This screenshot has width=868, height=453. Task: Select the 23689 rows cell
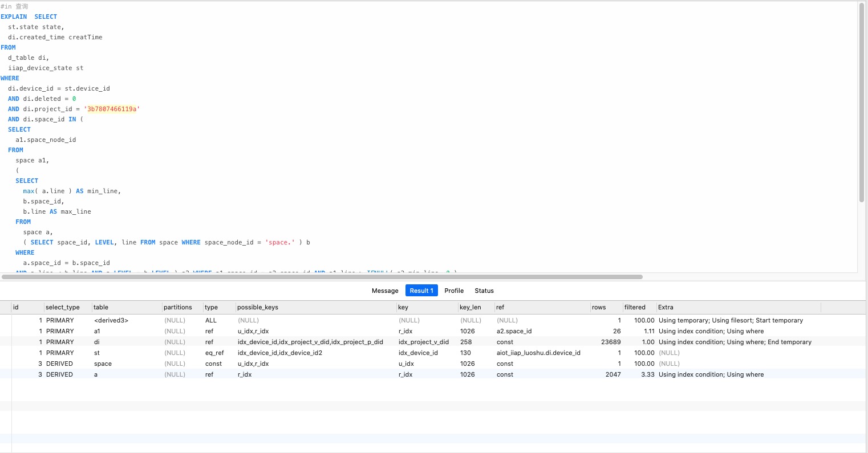[611, 342]
